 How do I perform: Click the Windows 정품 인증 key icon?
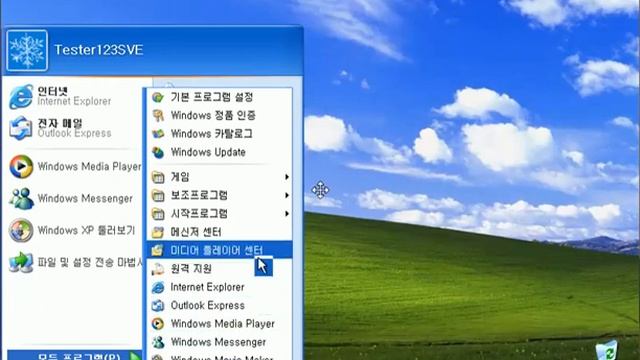click(158, 116)
